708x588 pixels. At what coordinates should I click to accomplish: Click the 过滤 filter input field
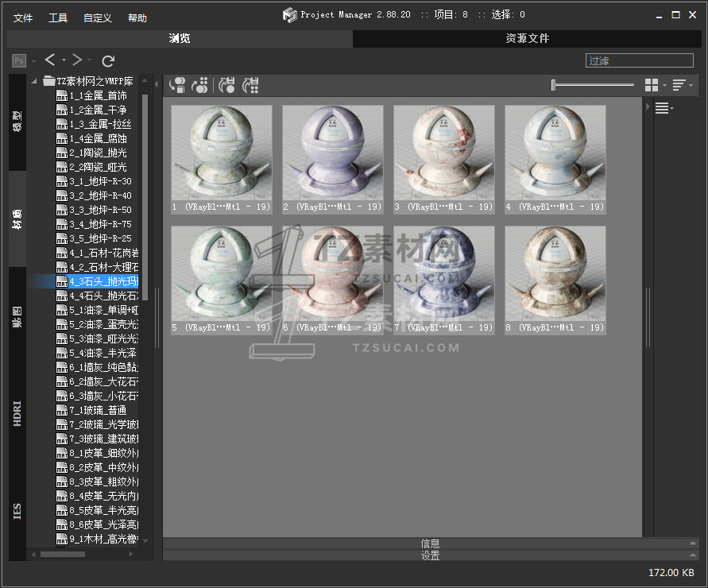(x=639, y=60)
